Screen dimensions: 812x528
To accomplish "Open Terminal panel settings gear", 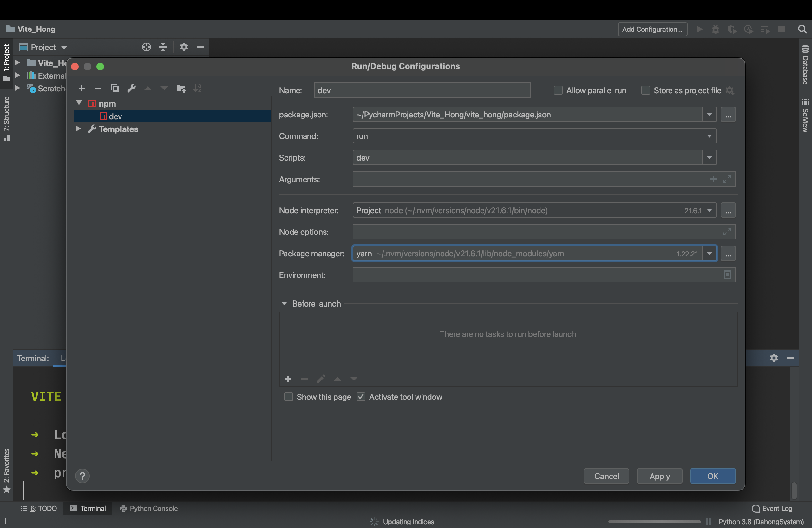I will (774, 358).
